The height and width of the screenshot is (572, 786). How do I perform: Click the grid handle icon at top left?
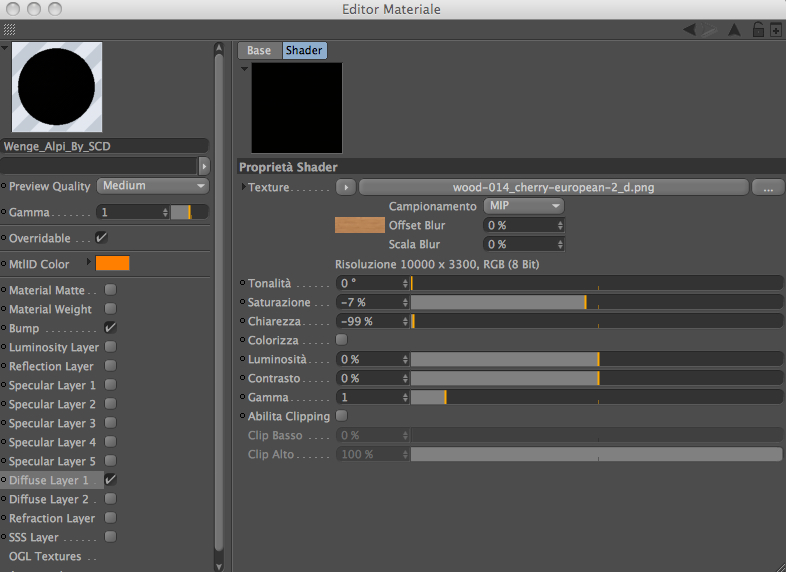[10, 29]
